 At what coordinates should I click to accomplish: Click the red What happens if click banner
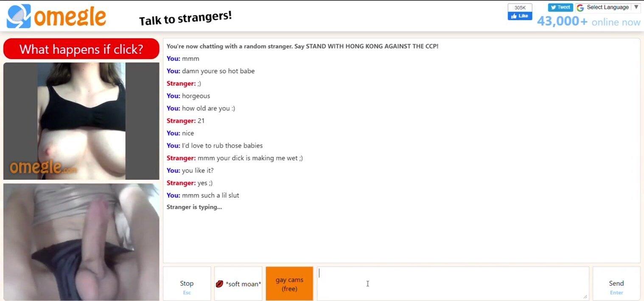click(x=81, y=49)
